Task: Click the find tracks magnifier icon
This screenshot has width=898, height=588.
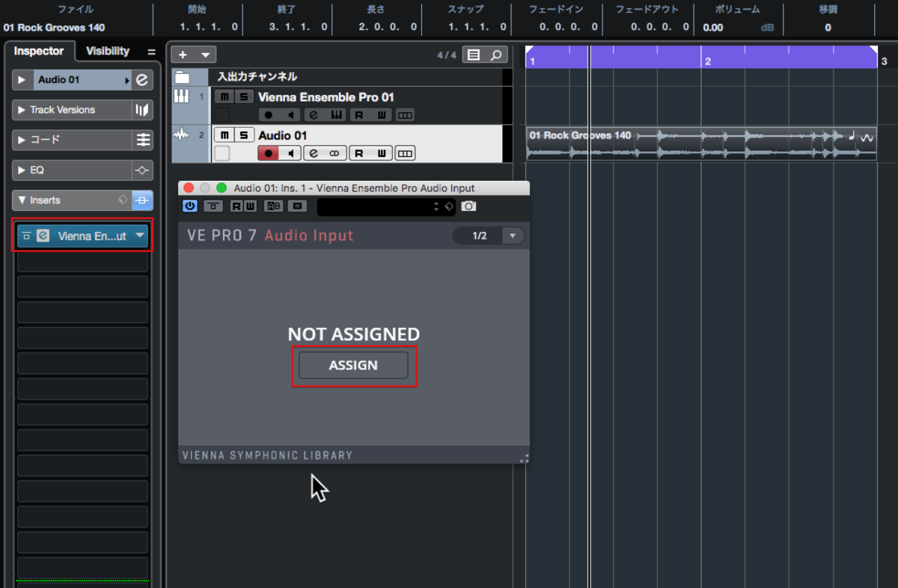Action: tap(495, 55)
